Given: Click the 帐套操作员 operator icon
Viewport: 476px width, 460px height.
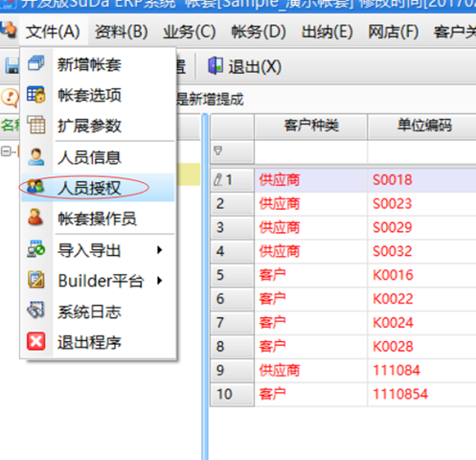Looking at the screenshot, I should 35,218.
